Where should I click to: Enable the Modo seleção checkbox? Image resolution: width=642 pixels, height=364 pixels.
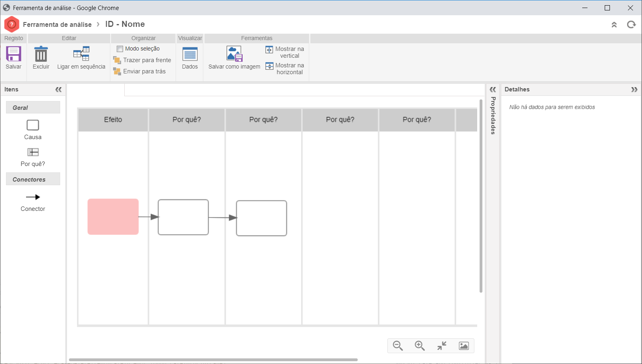(120, 49)
